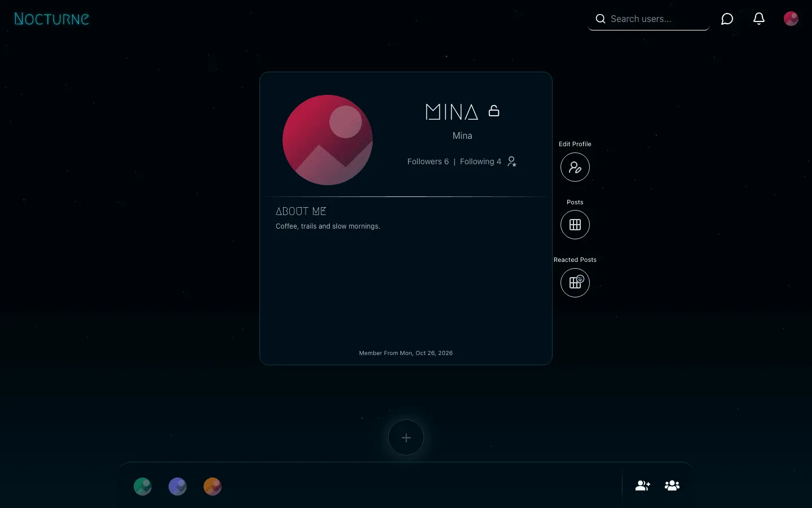Click the close-friends user star icon
Screen dimensions: 812x508
point(511,161)
